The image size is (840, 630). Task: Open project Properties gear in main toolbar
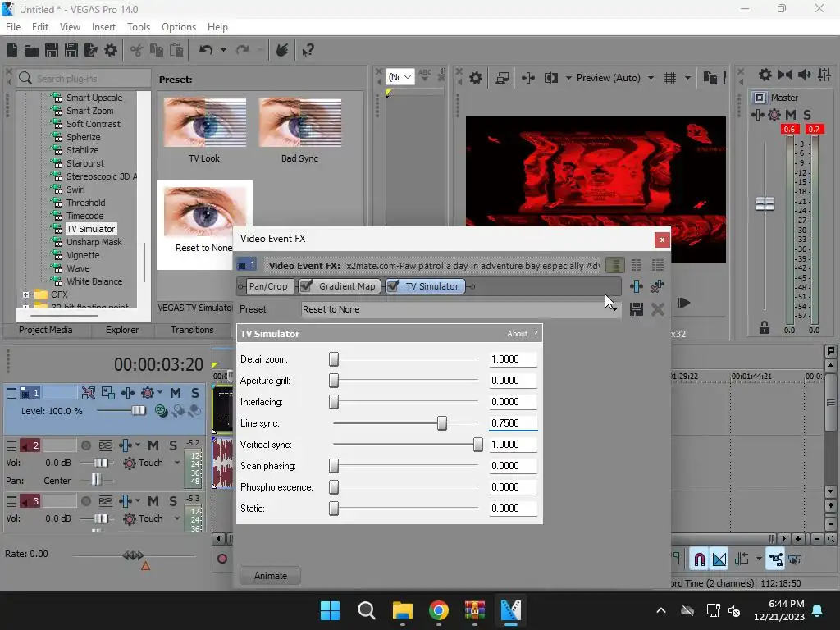tap(111, 50)
